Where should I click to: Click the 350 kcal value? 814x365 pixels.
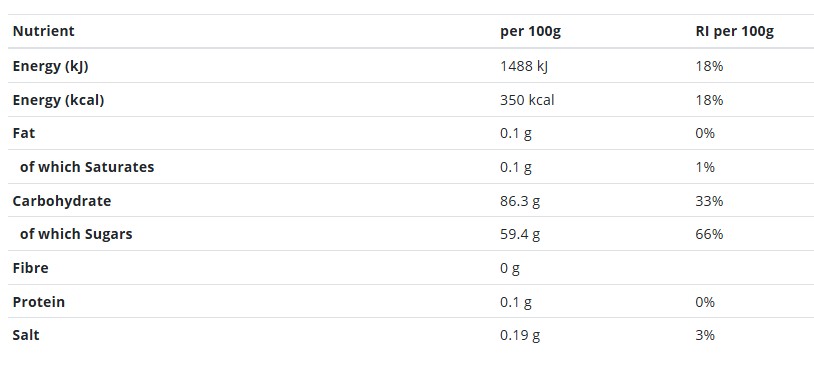coord(527,100)
